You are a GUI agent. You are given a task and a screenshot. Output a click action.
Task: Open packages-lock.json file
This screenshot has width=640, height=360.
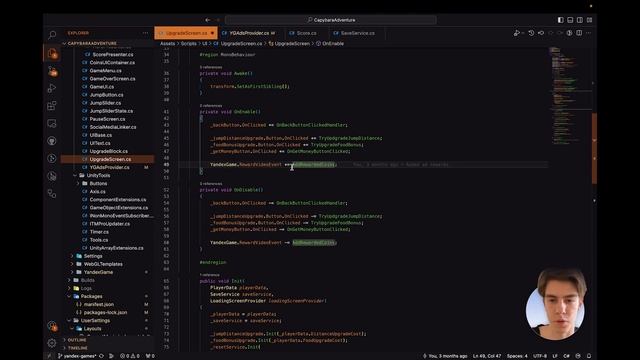[105, 313]
